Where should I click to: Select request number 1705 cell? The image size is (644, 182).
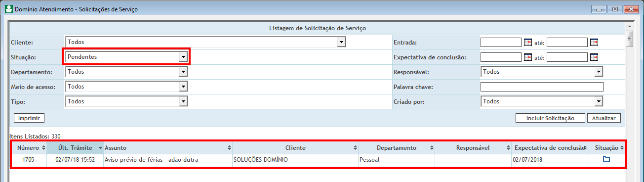[x=29, y=160]
